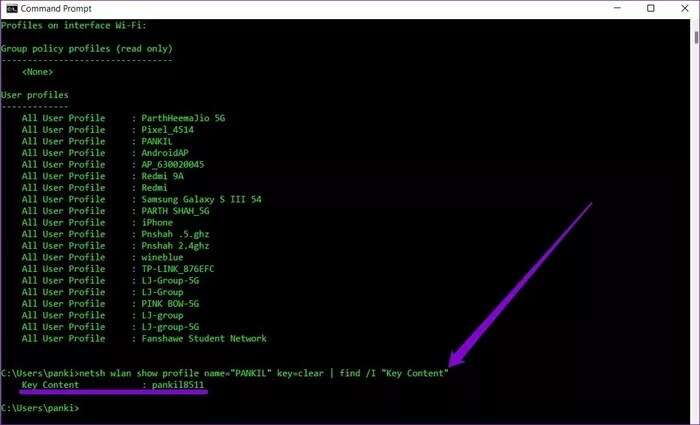Select profile name AndroidAP

pyautogui.click(x=165, y=153)
